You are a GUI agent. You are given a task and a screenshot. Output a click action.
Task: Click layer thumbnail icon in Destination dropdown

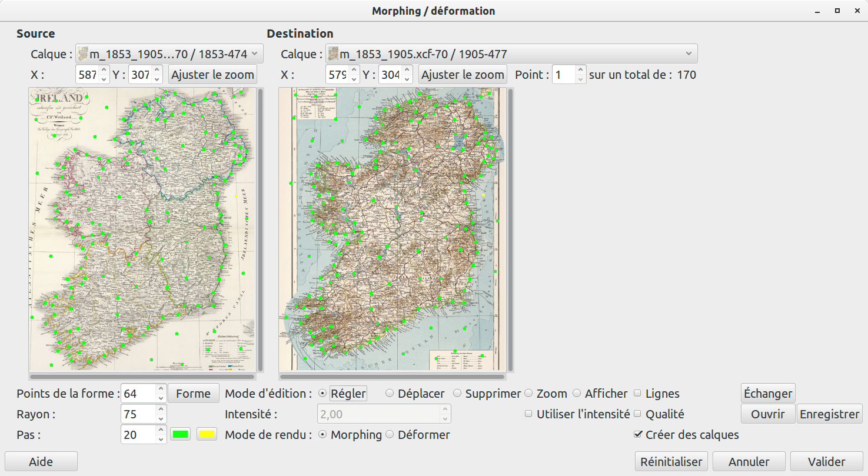333,54
